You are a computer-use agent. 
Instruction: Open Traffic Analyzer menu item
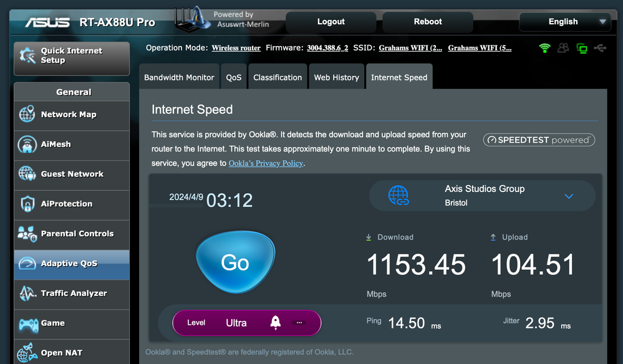pyautogui.click(x=72, y=294)
